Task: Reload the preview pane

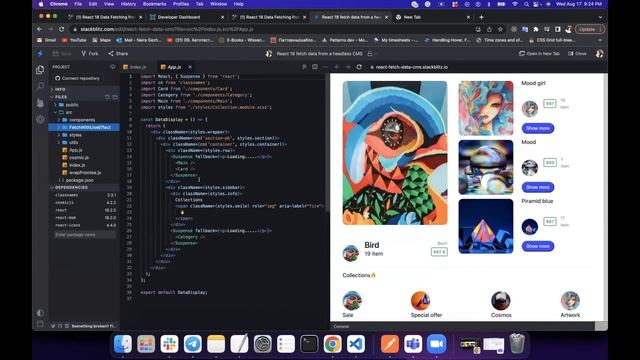Action: click(x=359, y=67)
